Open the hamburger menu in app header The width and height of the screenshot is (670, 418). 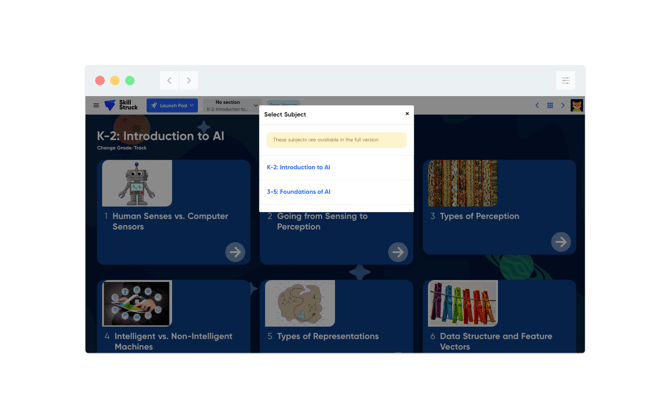96,105
